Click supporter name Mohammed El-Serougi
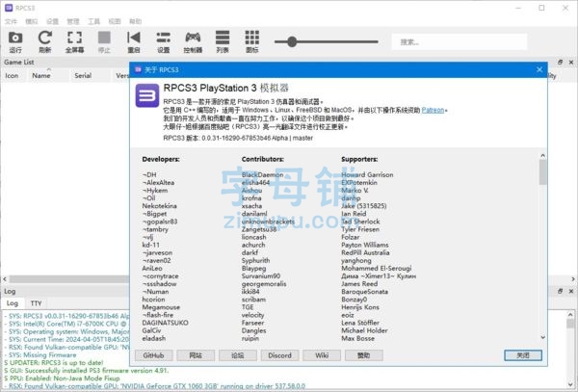The height and width of the screenshot is (392, 578). (x=377, y=268)
